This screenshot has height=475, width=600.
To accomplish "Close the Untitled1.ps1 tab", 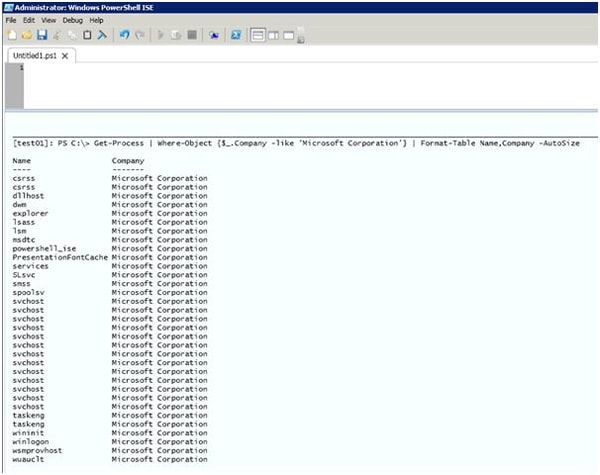I will tap(65, 56).
